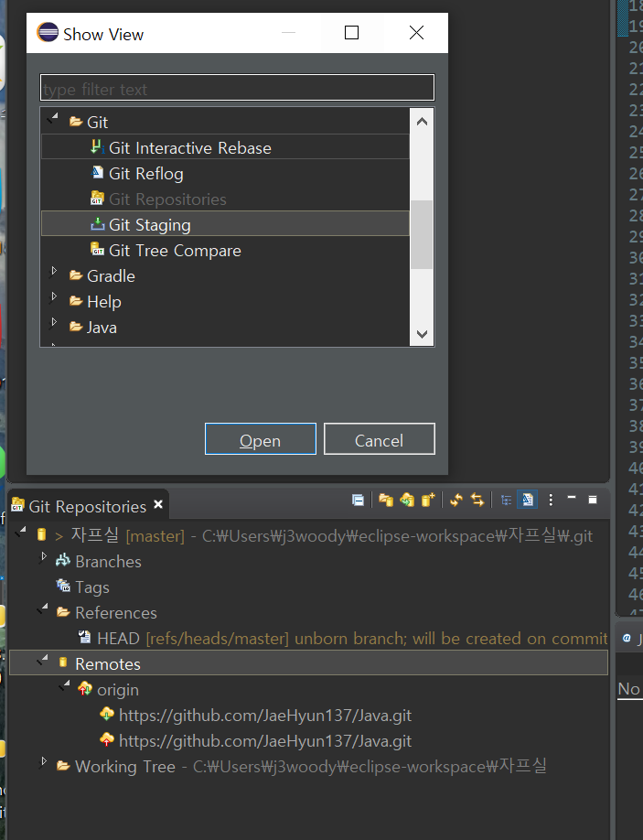Viewport: 643px width, 840px height.
Task: Toggle hierarchical branch layout icon
Action: pos(506,501)
